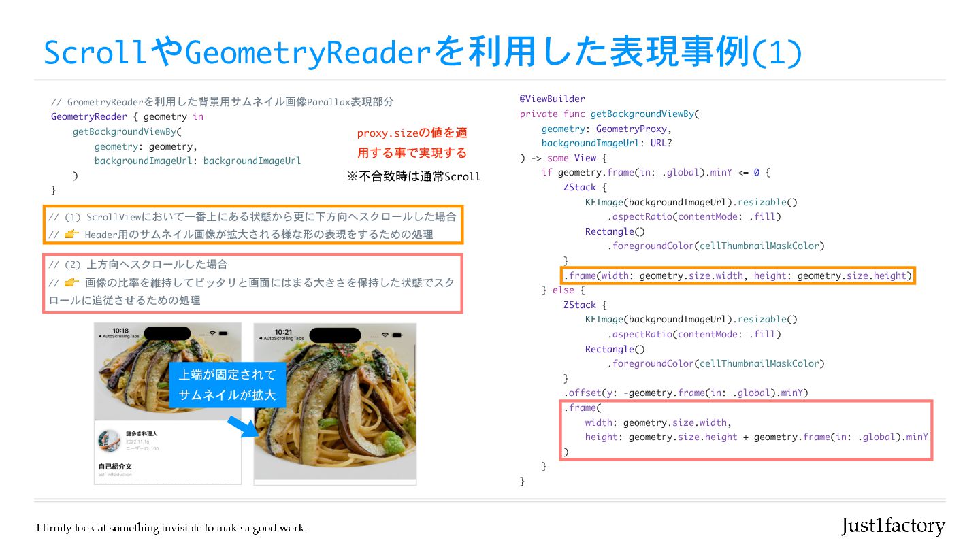Click the 謎多き料理人 username text

(142, 433)
